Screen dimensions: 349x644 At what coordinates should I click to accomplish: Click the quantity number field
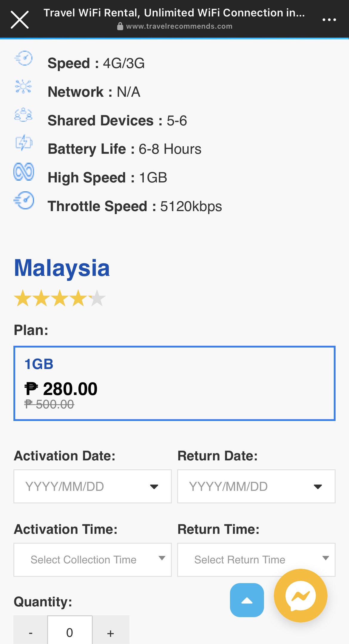click(70, 630)
